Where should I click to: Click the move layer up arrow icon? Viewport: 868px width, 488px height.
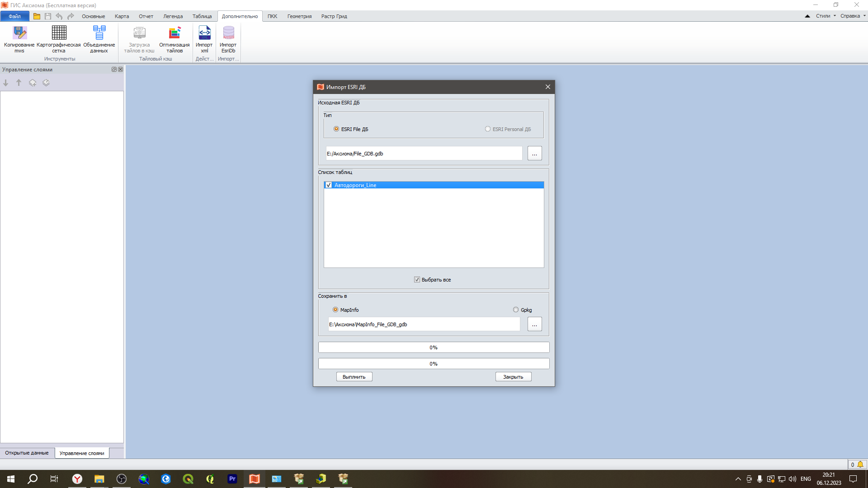pyautogui.click(x=19, y=83)
